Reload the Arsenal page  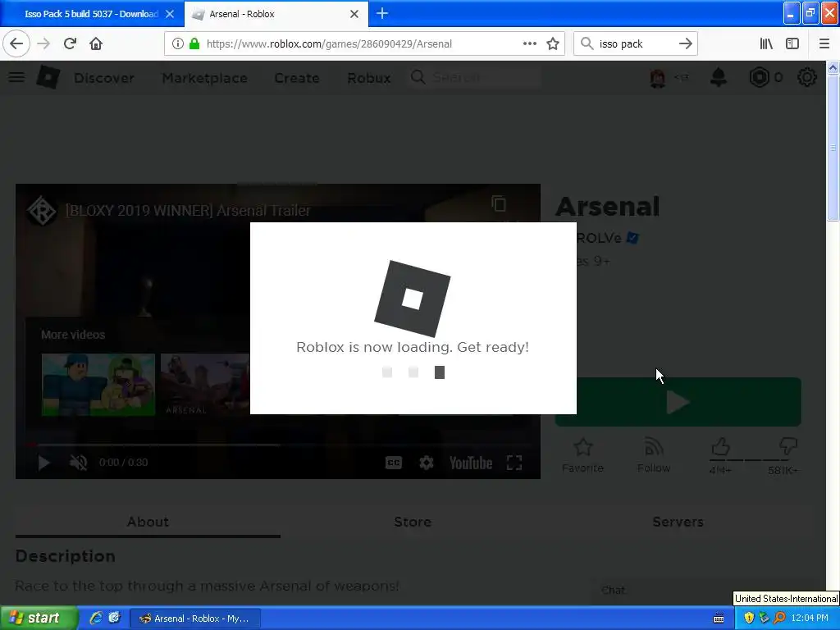70,43
